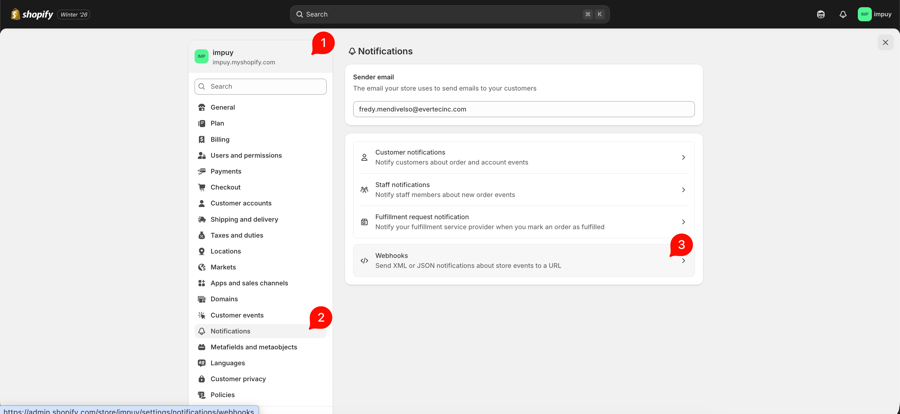Open the impuy account menu top right
Viewport: 900px width, 414px height.
point(874,14)
